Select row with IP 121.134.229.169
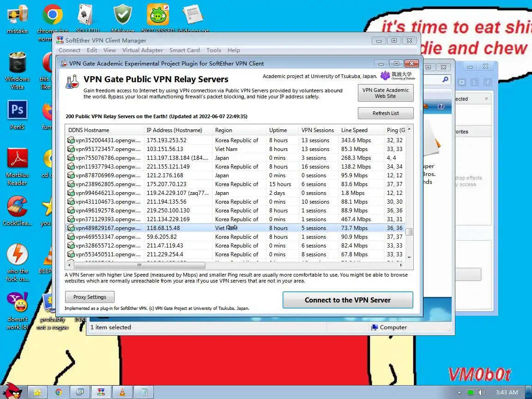 (235, 219)
